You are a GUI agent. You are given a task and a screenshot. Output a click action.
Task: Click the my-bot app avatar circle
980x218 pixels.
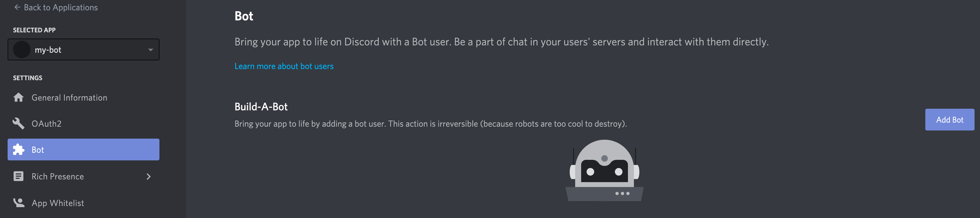point(22,50)
